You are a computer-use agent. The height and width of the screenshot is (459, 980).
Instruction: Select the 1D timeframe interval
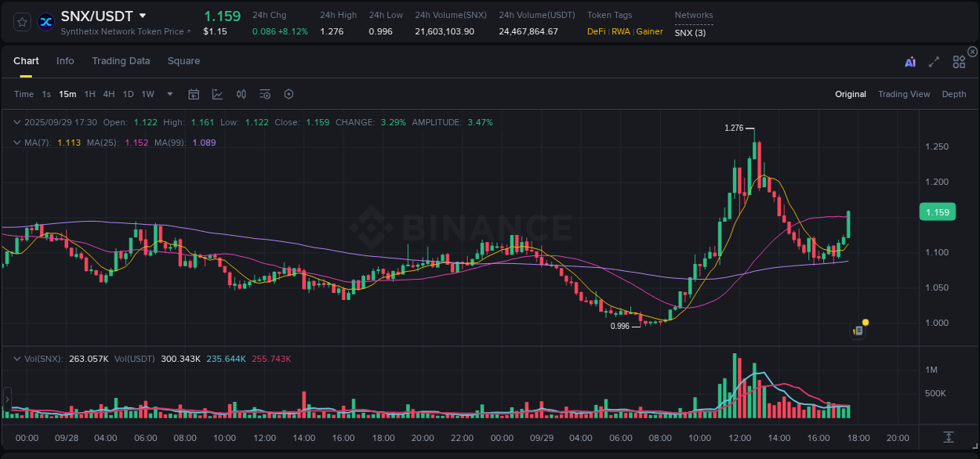pyautogui.click(x=128, y=94)
